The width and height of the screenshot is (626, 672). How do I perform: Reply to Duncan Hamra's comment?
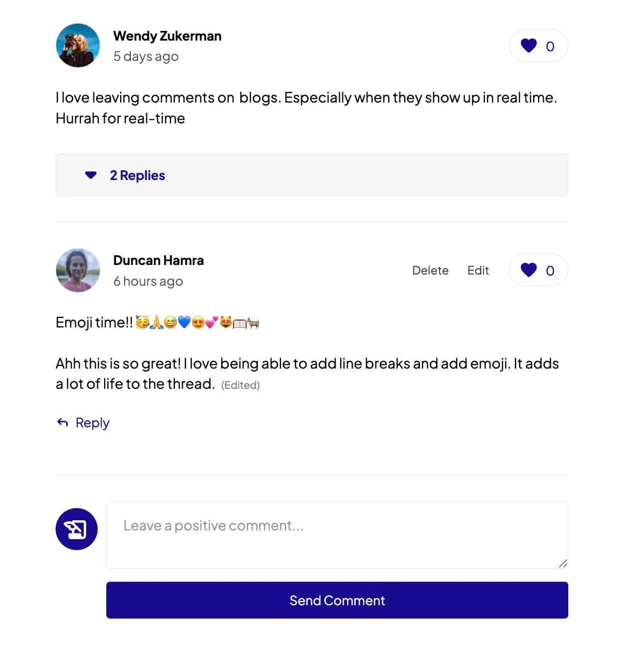[x=92, y=423]
